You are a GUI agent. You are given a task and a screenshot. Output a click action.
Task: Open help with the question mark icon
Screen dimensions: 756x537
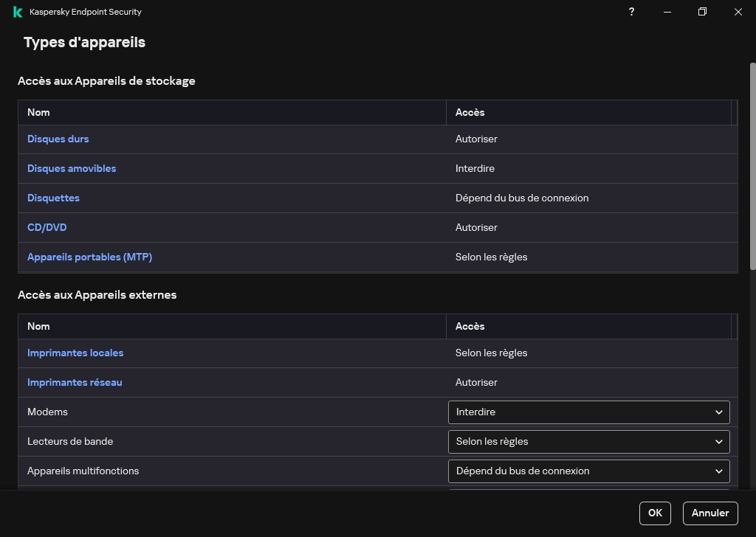coord(631,12)
